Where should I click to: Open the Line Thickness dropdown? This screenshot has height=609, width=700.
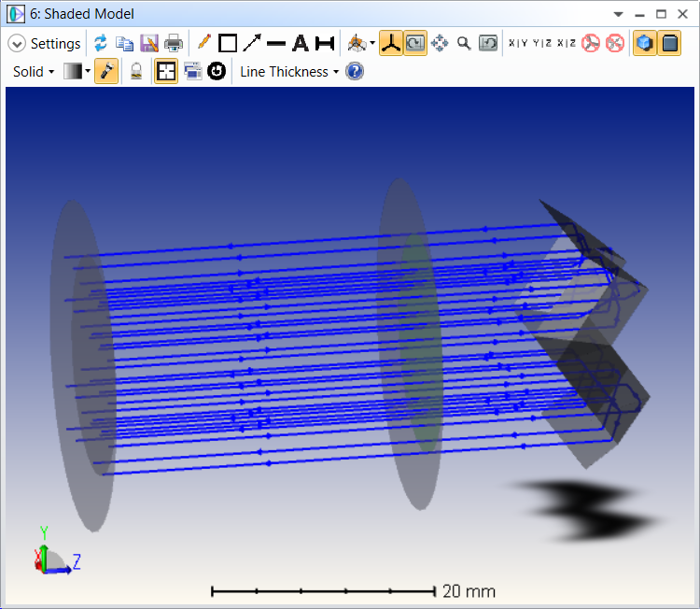point(289,72)
